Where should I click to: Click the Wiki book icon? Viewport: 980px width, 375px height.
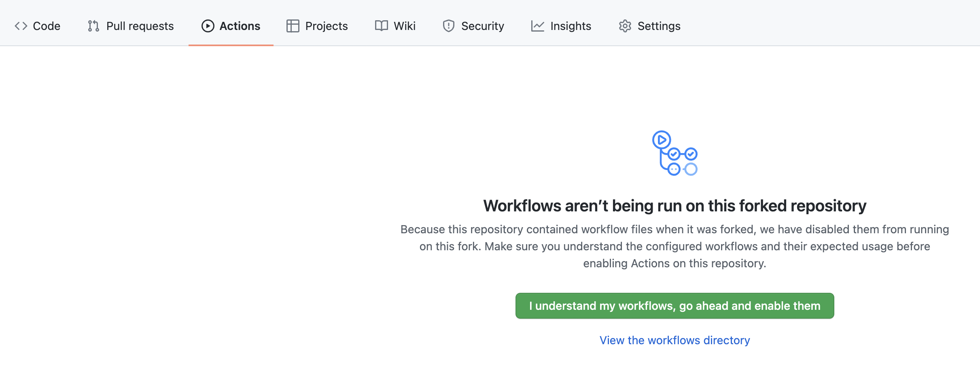pos(381,26)
